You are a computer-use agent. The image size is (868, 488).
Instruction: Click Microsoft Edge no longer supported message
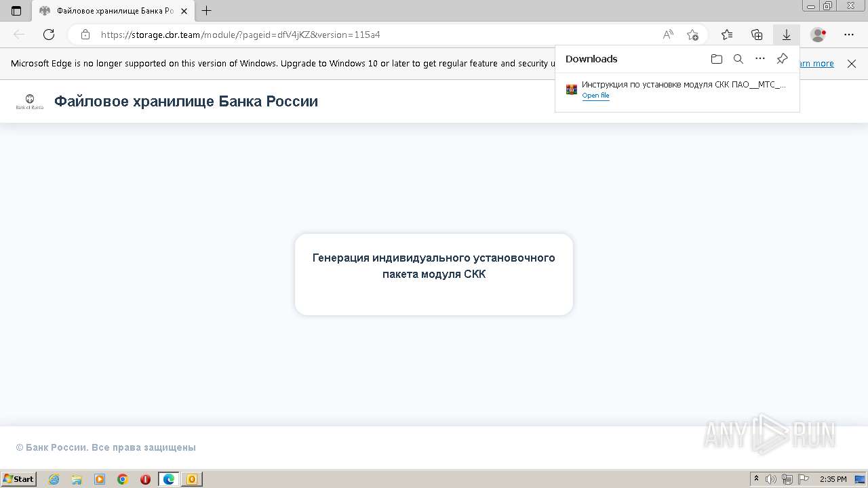click(x=282, y=64)
